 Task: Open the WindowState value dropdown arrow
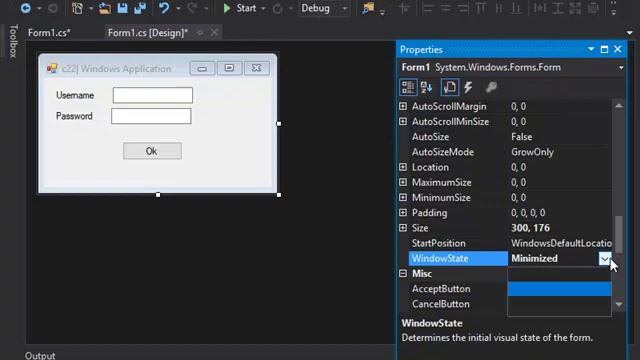605,258
